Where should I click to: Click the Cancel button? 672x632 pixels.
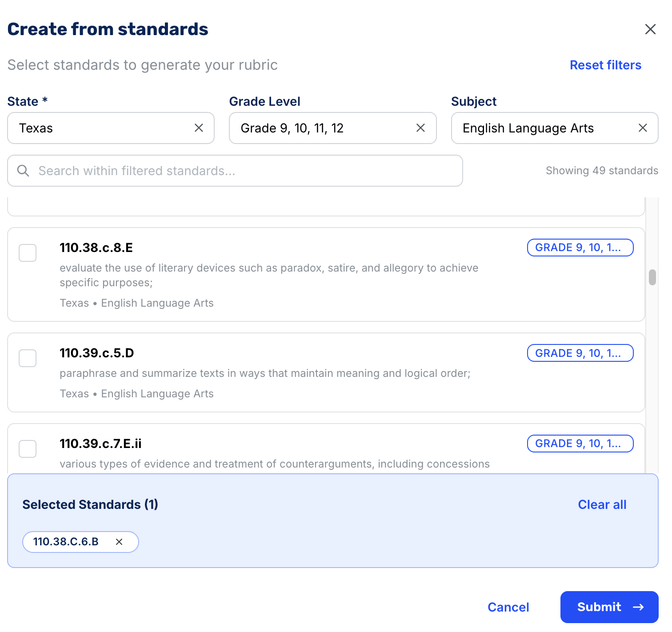(x=508, y=607)
